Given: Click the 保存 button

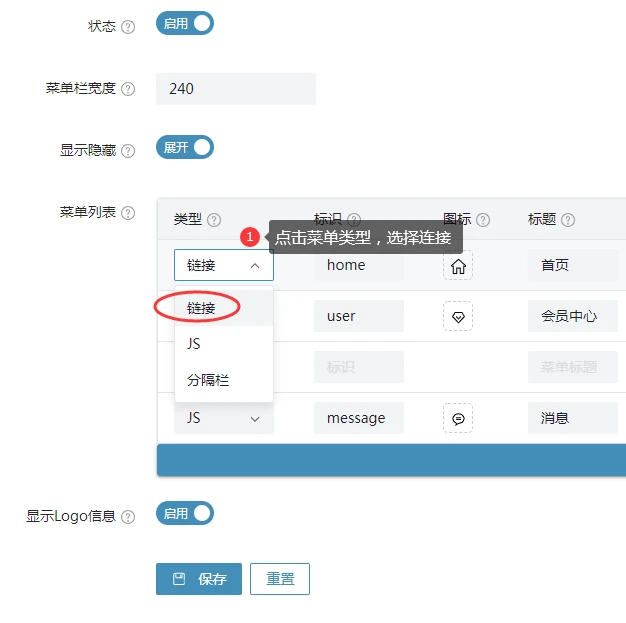Looking at the screenshot, I should click(199, 579).
